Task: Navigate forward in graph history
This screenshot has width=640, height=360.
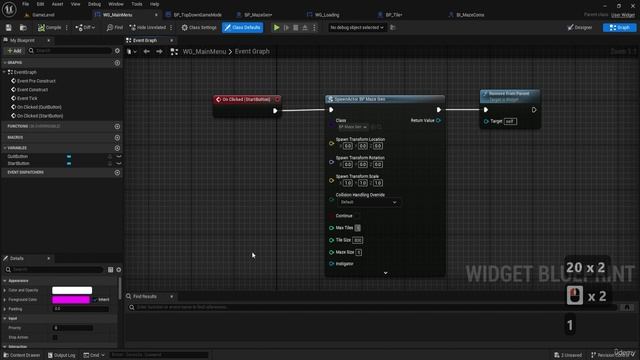Action: click(159, 51)
